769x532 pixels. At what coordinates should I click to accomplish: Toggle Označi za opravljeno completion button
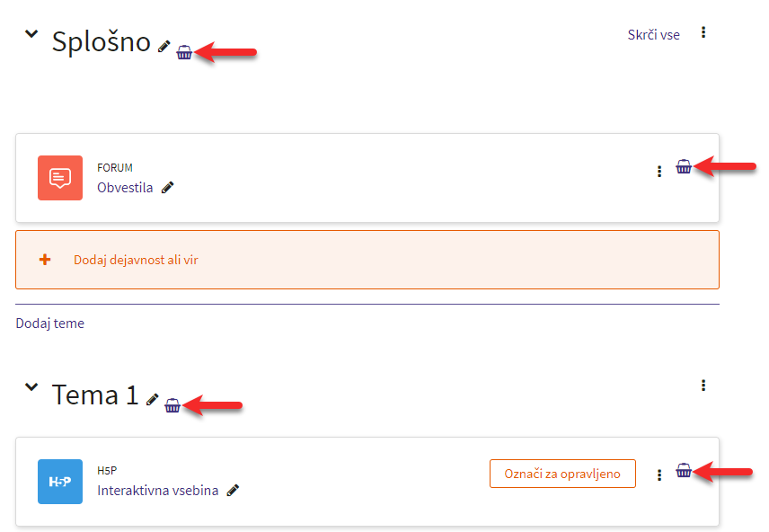click(x=562, y=474)
